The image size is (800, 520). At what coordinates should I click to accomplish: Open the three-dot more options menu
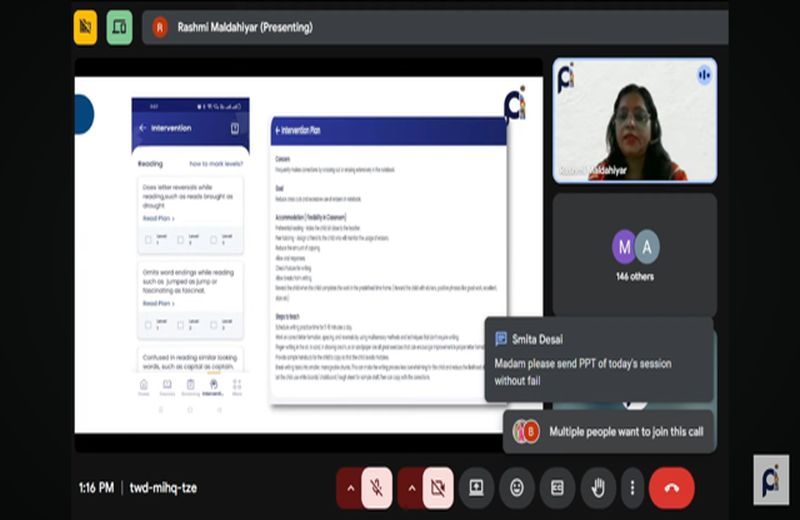pyautogui.click(x=632, y=488)
